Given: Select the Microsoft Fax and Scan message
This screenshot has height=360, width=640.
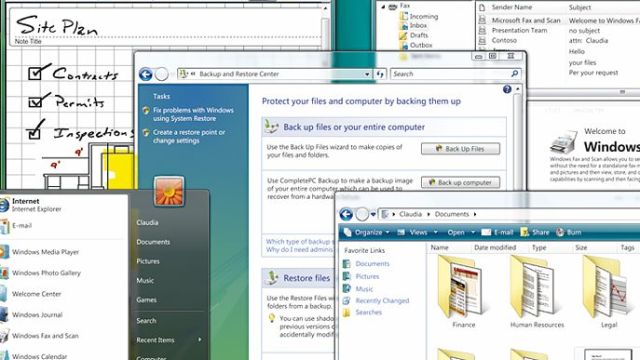Looking at the screenshot, I should tap(526, 20).
